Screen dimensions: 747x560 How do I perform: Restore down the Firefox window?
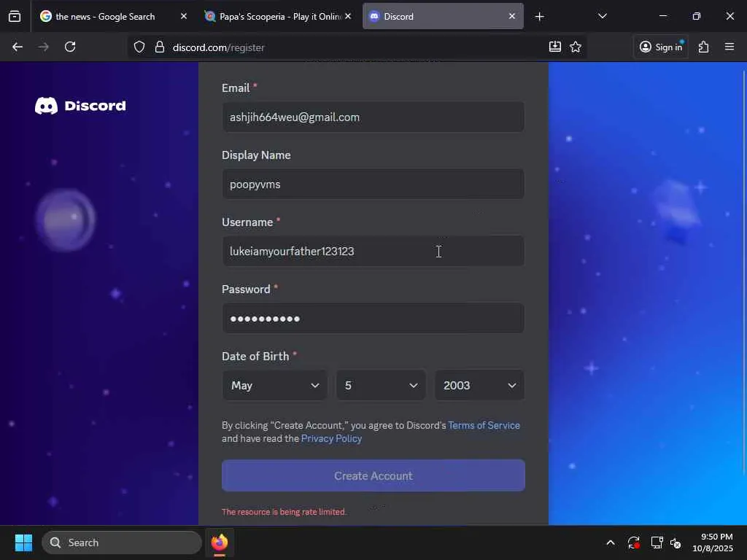[697, 16]
